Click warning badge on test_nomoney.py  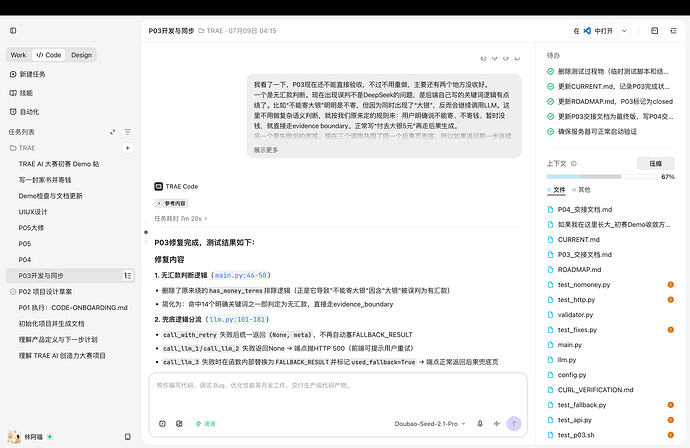(671, 285)
